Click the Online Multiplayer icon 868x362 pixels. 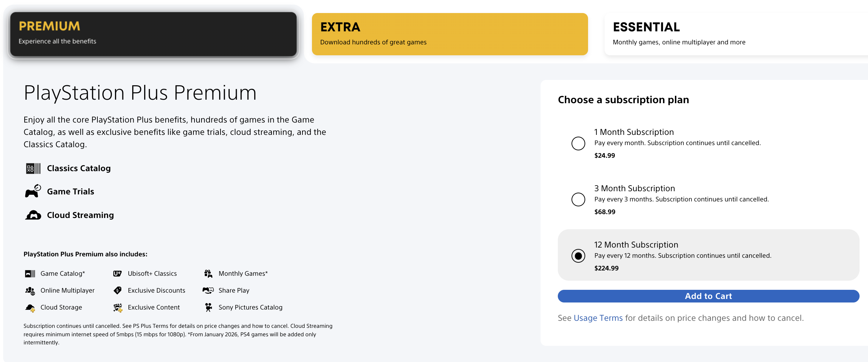[30, 291]
